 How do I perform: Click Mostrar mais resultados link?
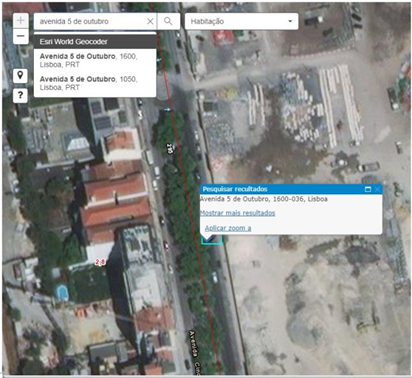237,213
